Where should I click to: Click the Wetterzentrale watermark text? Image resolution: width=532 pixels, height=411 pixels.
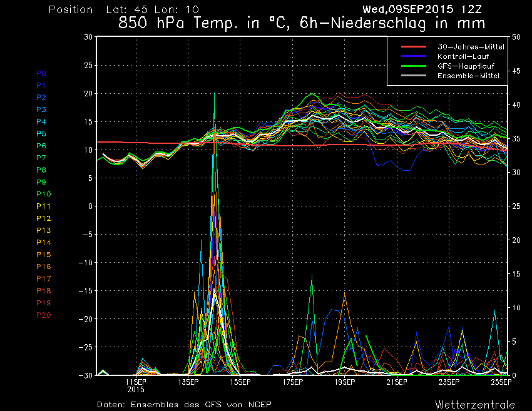pos(475,405)
